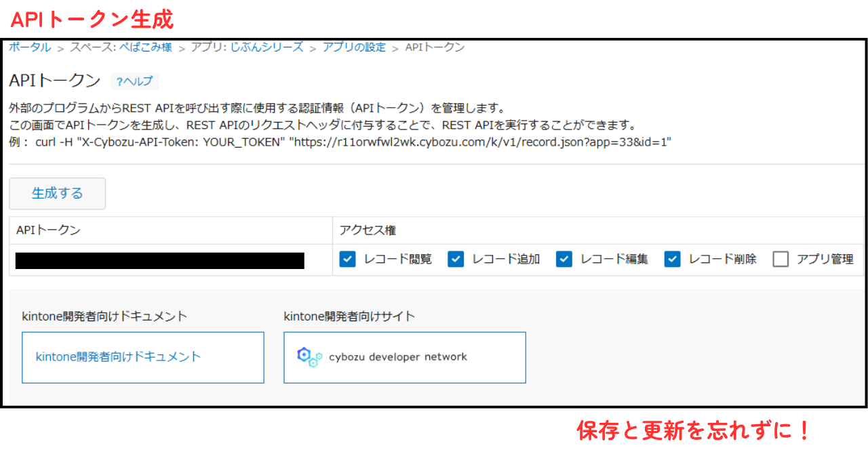868x454 pixels.
Task: Toggle the レコード追加 checkbox
Action: pos(456,259)
